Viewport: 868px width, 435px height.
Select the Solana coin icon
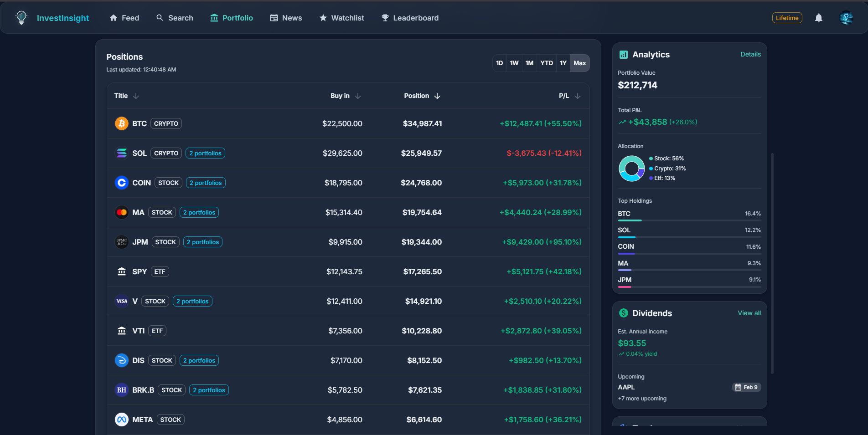(121, 153)
